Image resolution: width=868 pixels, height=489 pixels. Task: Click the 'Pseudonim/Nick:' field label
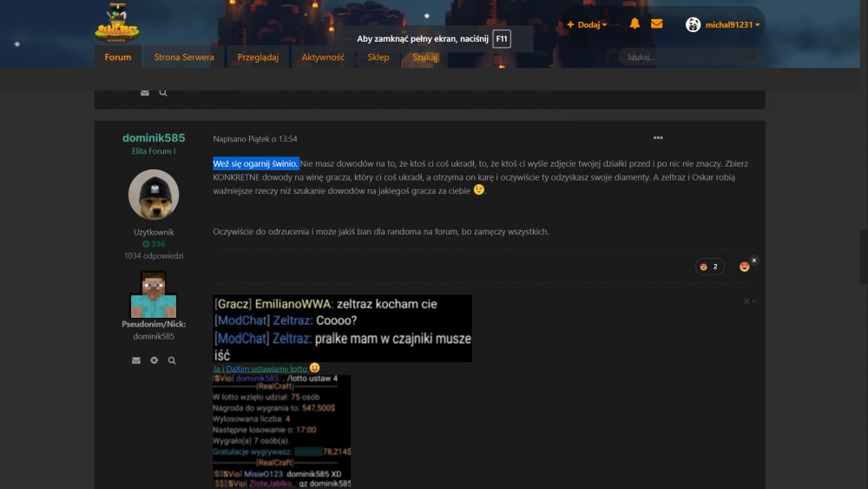tap(154, 324)
